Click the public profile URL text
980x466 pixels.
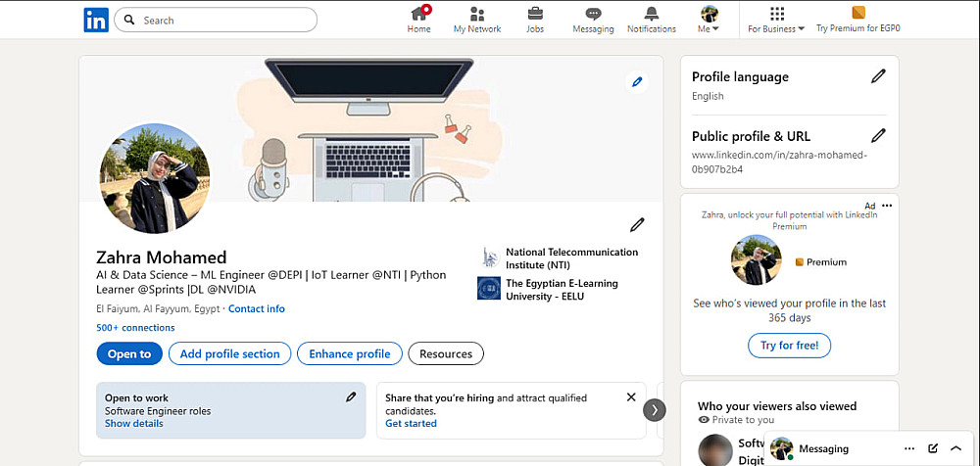(779, 162)
